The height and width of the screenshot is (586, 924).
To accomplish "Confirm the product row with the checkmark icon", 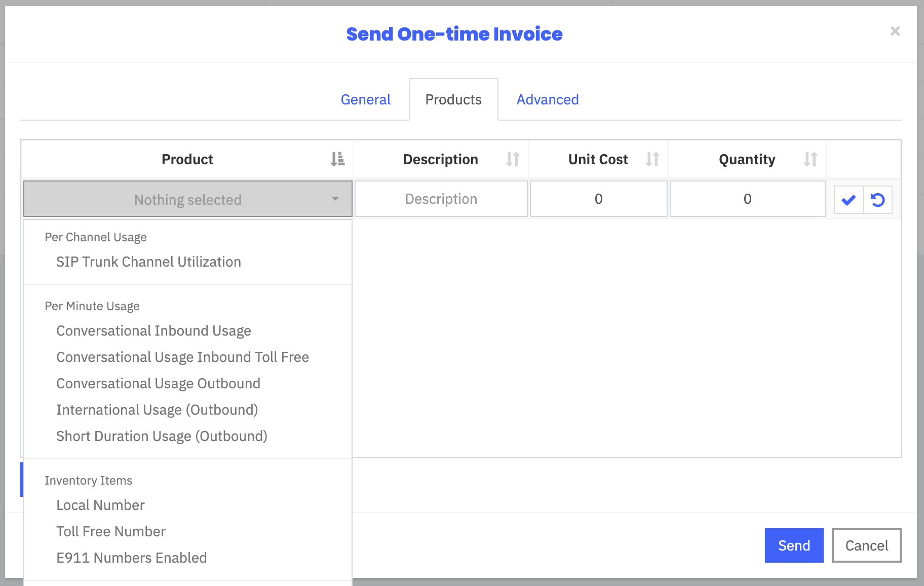I will click(849, 200).
